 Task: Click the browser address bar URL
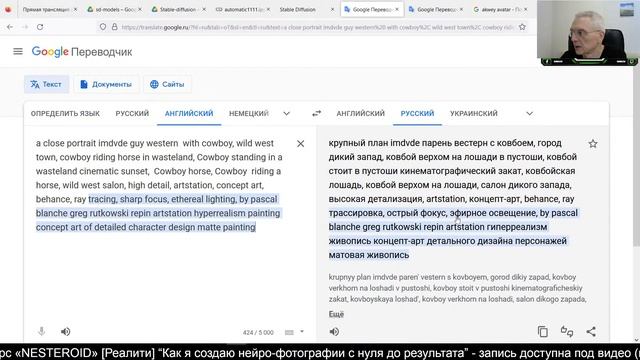point(318,27)
